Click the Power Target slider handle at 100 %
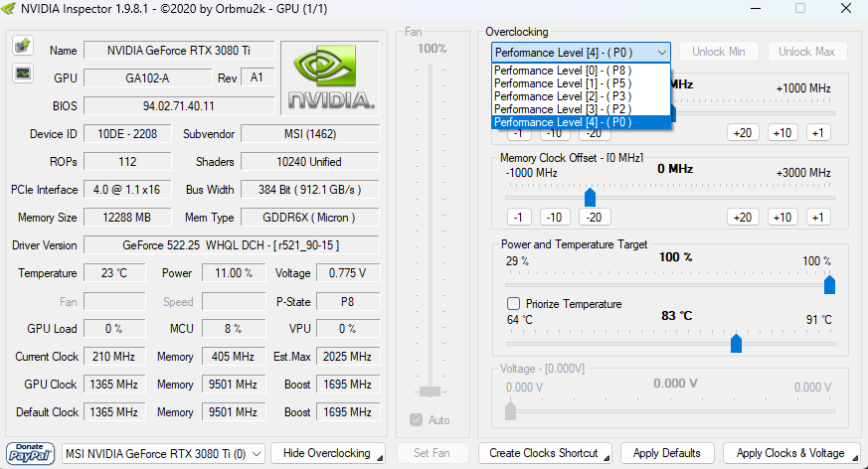The width and height of the screenshot is (868, 469). click(x=829, y=285)
